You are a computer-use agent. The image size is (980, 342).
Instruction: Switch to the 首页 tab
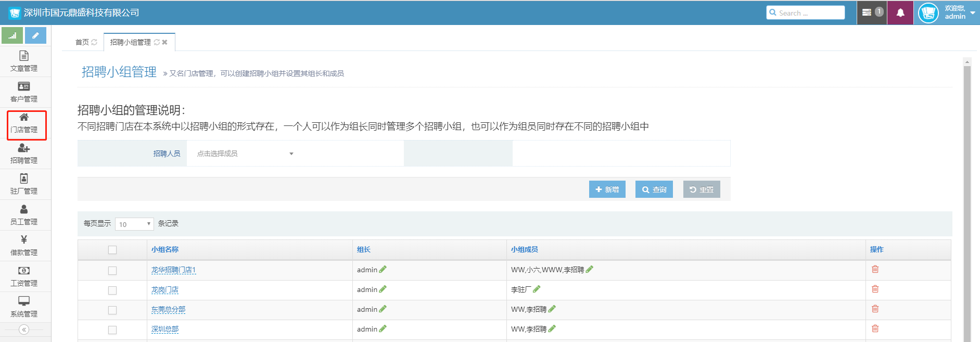(x=82, y=42)
